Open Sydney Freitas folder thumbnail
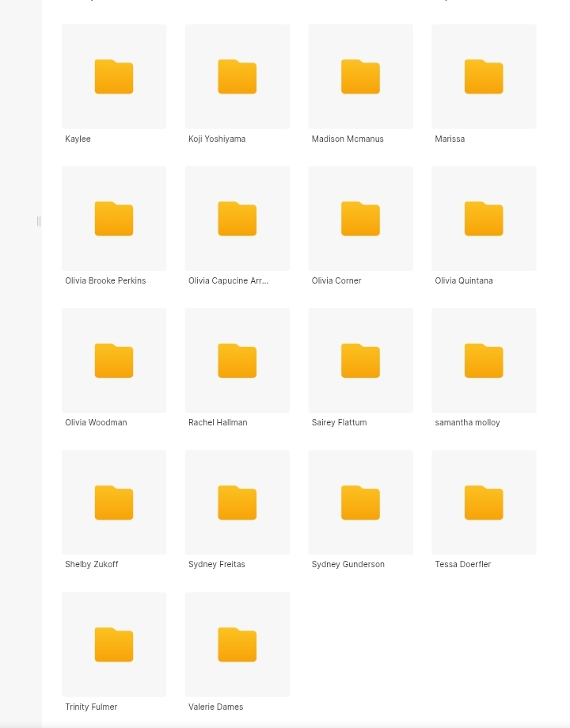Image resolution: width=570 pixels, height=728 pixels. [x=237, y=502]
